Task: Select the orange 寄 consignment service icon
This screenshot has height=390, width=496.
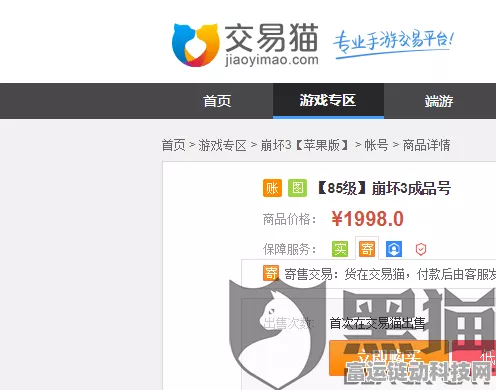Action: click(367, 249)
